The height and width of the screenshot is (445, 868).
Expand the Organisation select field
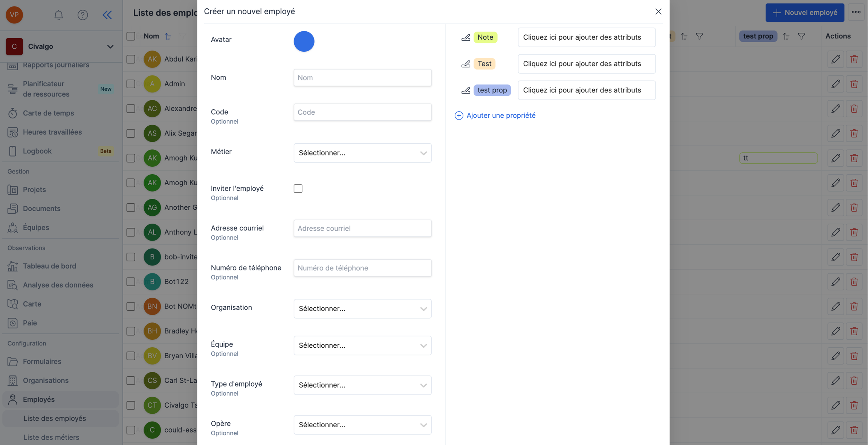click(x=362, y=308)
